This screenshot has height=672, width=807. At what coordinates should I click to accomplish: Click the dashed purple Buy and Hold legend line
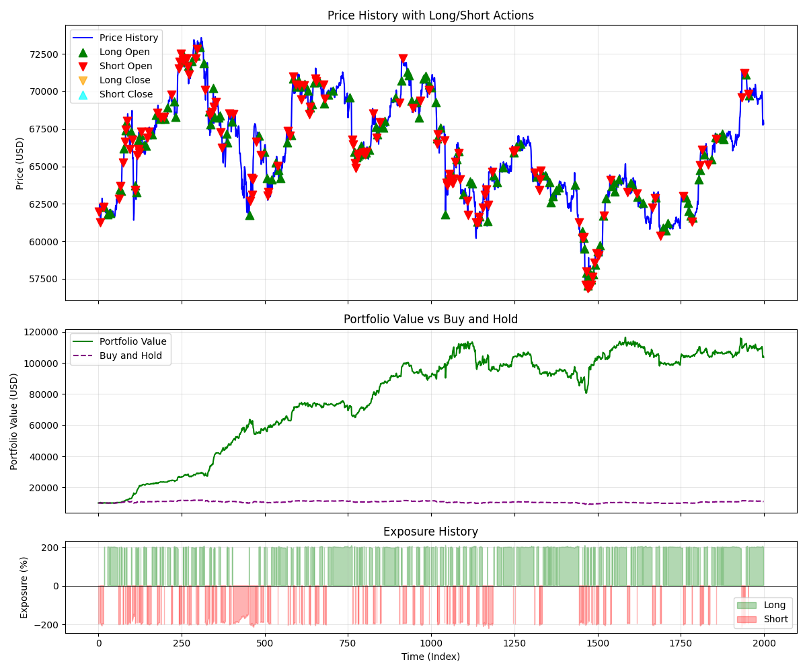click(83, 356)
